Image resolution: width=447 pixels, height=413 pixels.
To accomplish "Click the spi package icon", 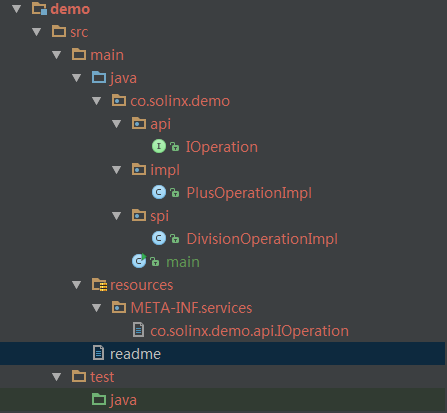I will [139, 215].
